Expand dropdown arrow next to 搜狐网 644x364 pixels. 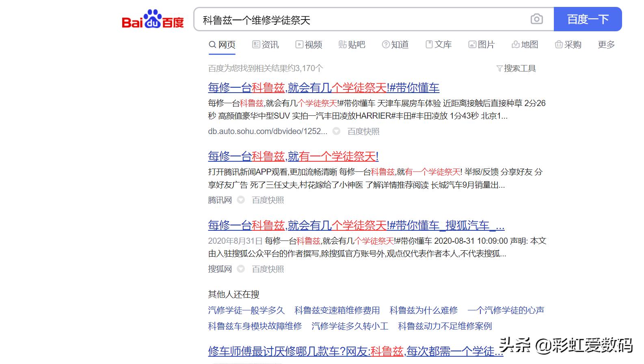241,269
